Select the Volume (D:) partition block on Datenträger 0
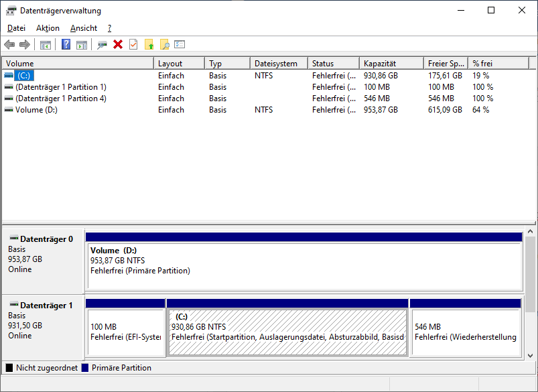The image size is (538, 392). [304, 261]
